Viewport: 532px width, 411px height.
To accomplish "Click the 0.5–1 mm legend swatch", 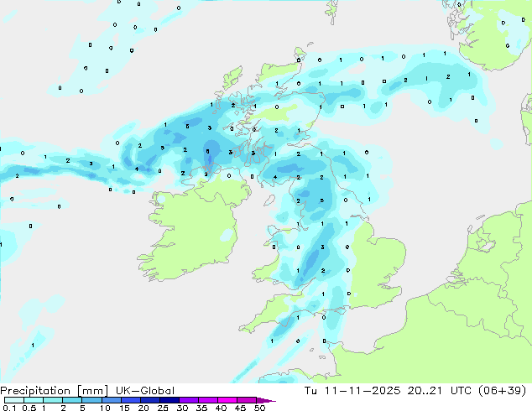I will tap(34, 400).
